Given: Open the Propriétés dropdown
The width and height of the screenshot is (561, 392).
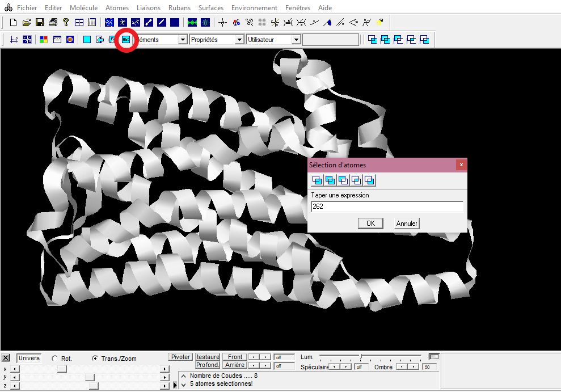Looking at the screenshot, I should pyautogui.click(x=239, y=40).
